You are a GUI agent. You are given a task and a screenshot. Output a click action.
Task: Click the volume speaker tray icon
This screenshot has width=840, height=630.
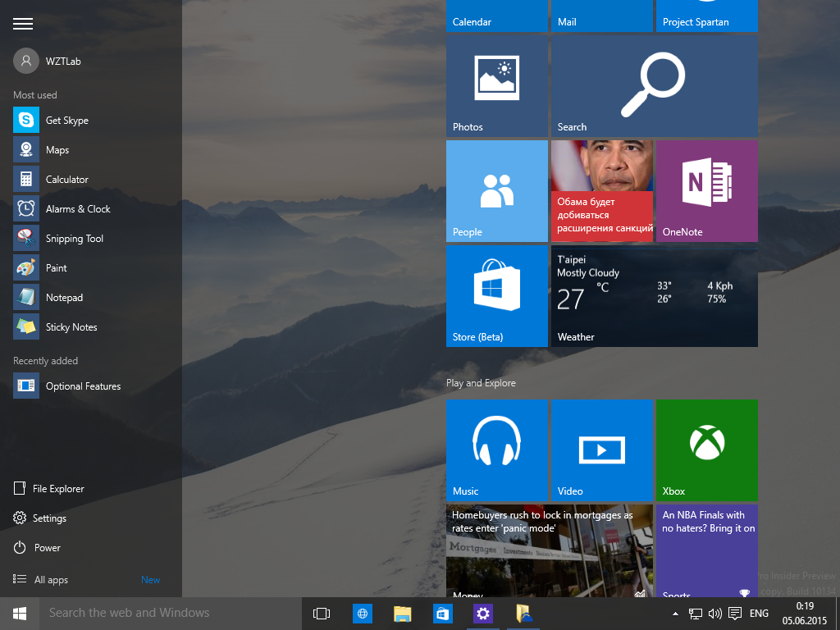pos(714,614)
